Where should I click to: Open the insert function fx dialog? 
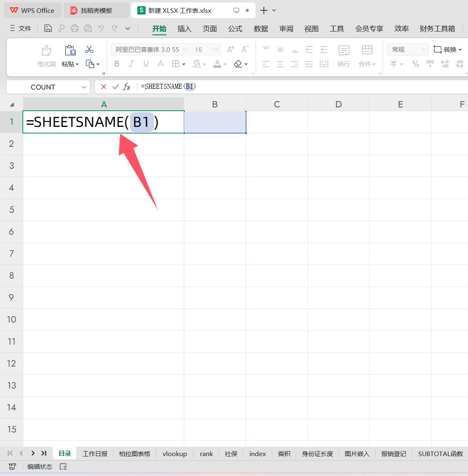[x=127, y=87]
